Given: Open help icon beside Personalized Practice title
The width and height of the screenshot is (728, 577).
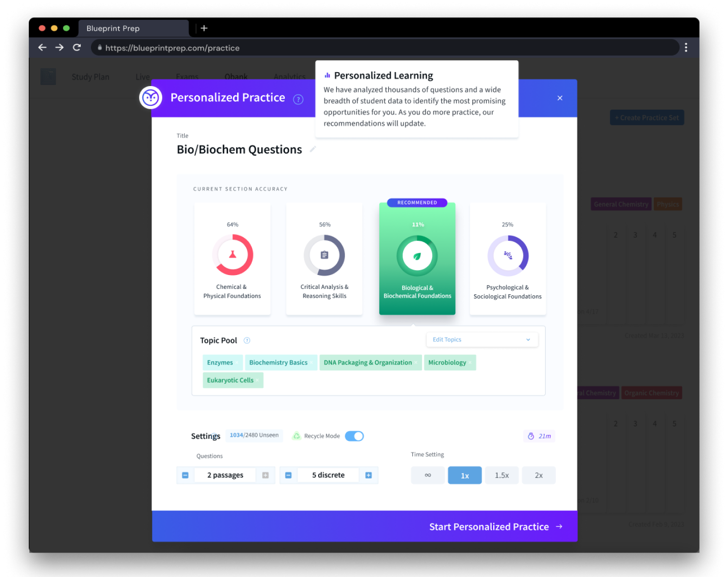Looking at the screenshot, I should 298,100.
